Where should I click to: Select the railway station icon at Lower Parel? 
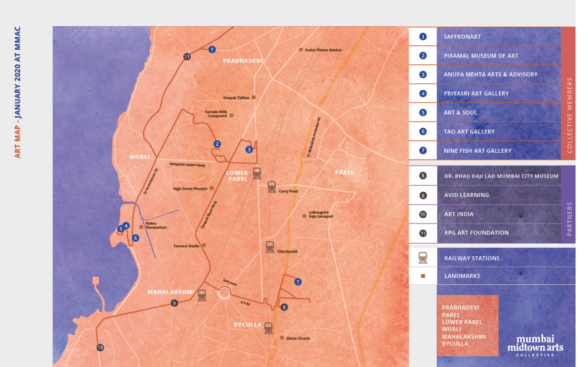click(x=257, y=173)
